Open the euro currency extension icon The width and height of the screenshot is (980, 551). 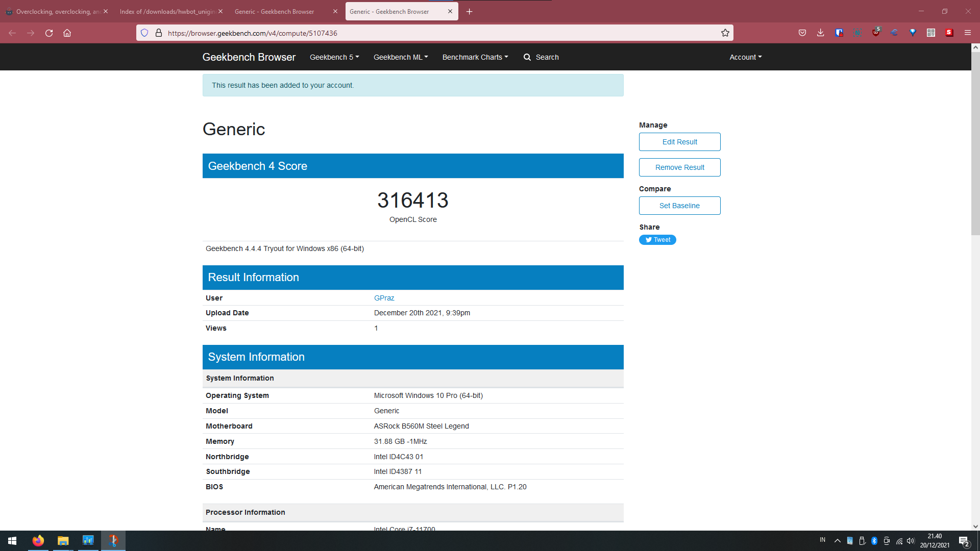pos(894,33)
